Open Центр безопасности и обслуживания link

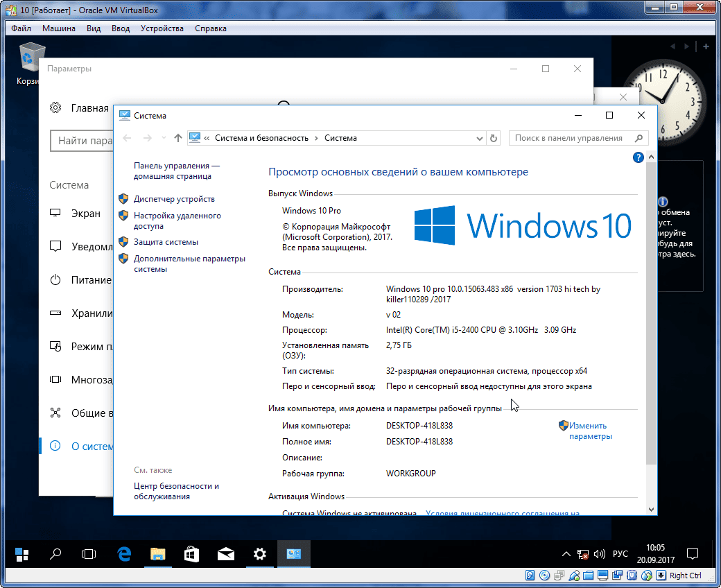click(176, 492)
